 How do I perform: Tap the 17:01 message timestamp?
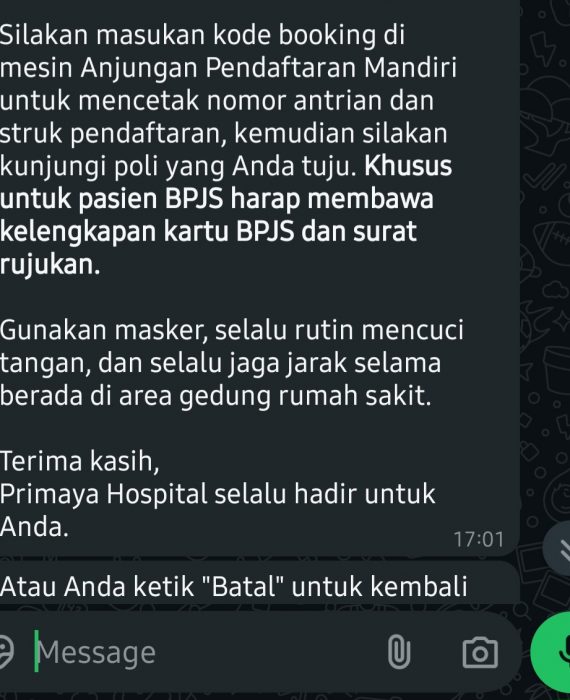point(478,539)
